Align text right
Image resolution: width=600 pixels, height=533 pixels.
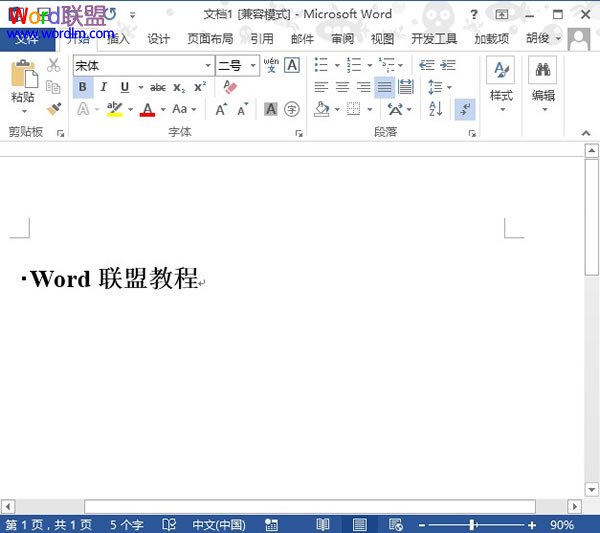point(363,87)
